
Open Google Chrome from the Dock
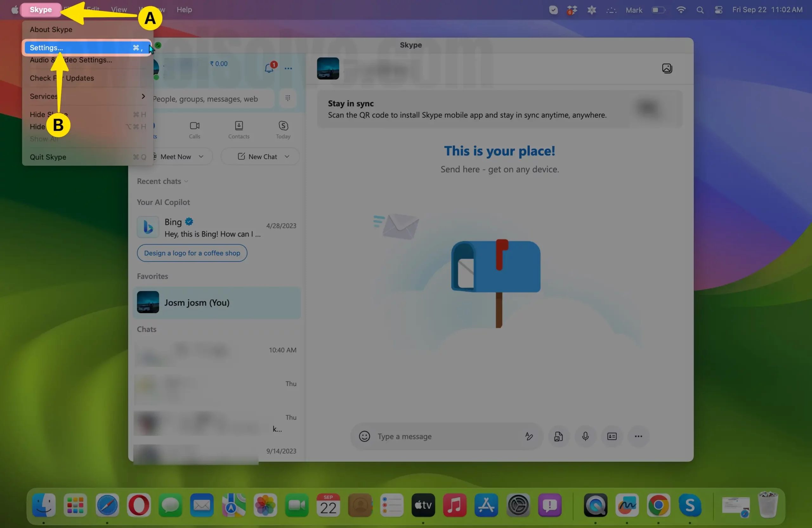(x=658, y=505)
